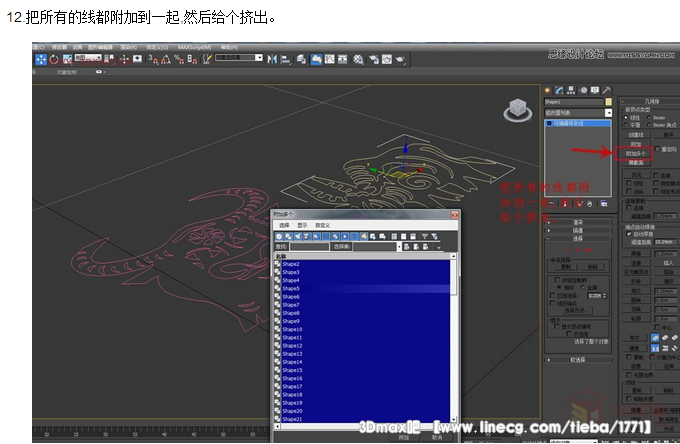
Task: Toggle the 自动焊接 checkbox
Action: tap(628, 234)
